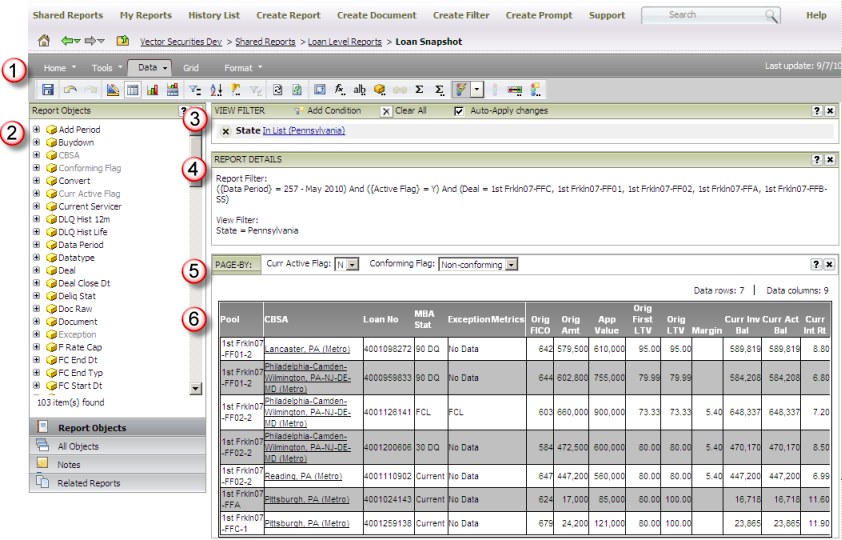Click help icon on Report Details panel

pyautogui.click(x=817, y=159)
